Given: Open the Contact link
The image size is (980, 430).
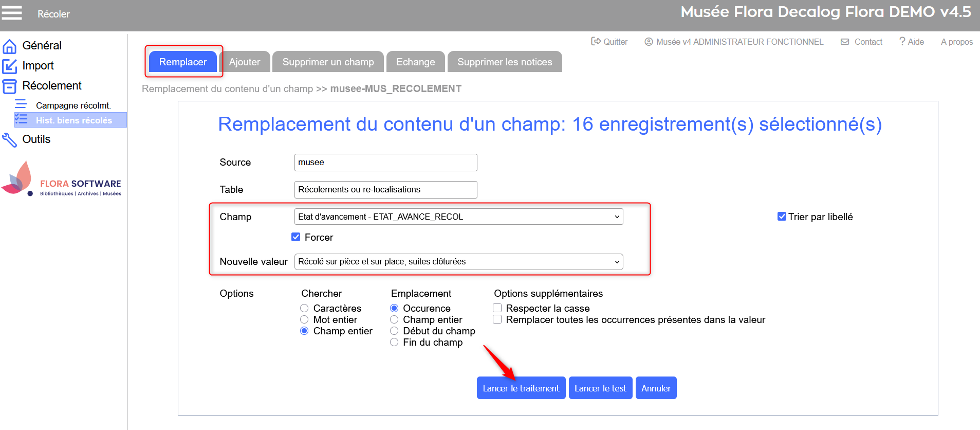Looking at the screenshot, I should [x=868, y=42].
